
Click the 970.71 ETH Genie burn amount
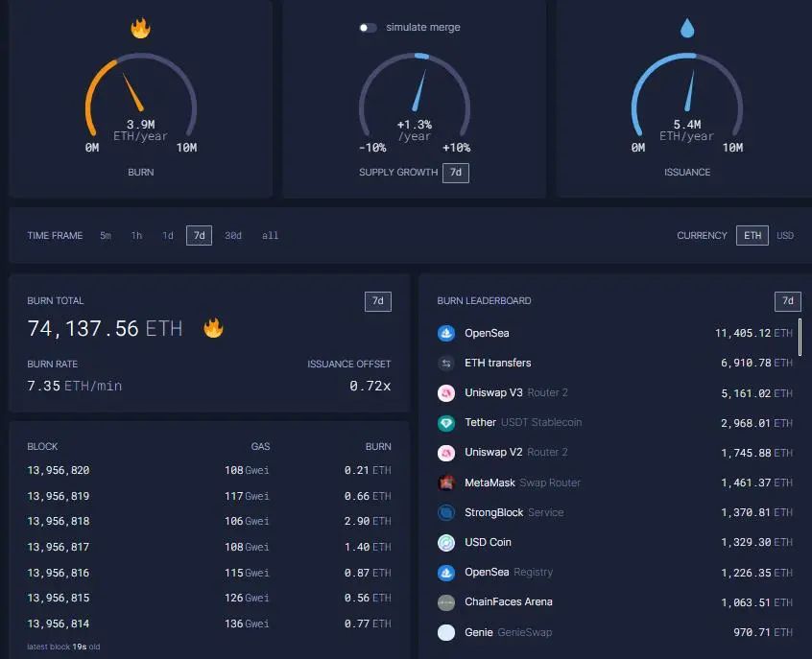(763, 632)
